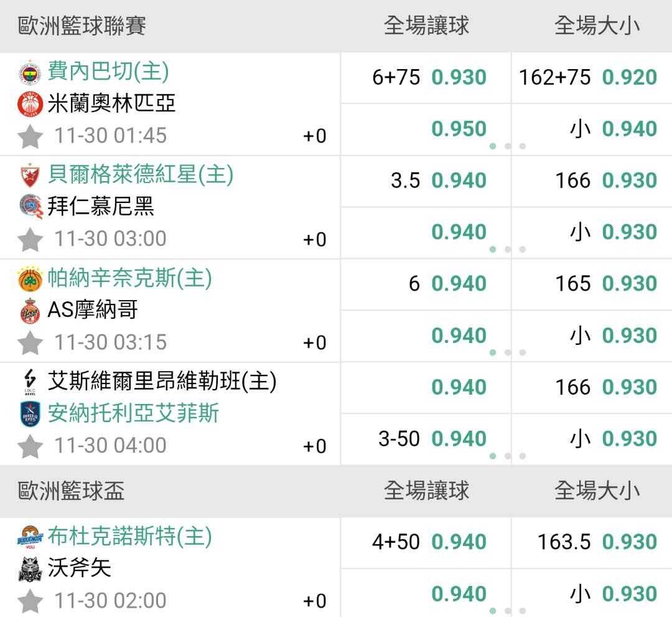
Task: Click the 米蘭奧林匹亞 team logo icon
Action: pos(29,103)
